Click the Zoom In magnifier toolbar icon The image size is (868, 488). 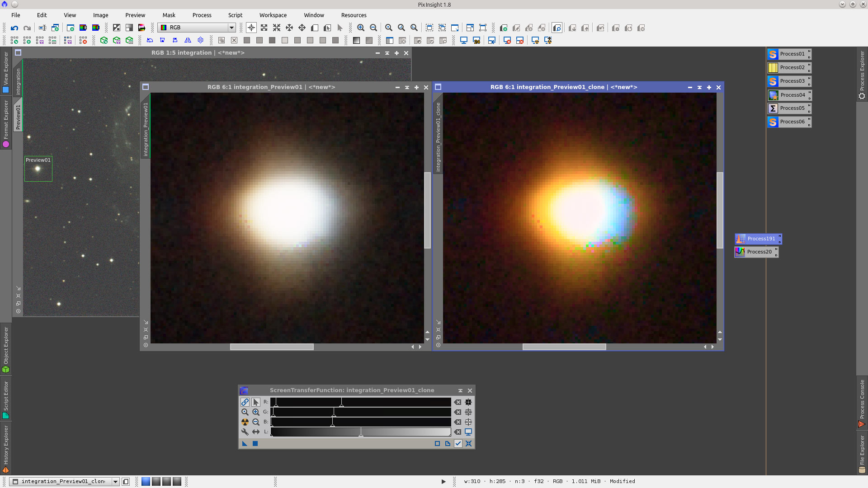pos(361,28)
